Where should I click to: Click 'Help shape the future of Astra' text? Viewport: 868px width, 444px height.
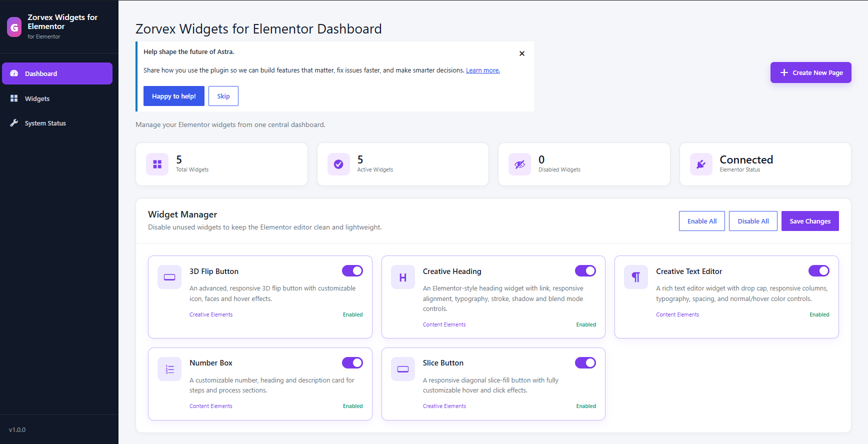point(189,52)
